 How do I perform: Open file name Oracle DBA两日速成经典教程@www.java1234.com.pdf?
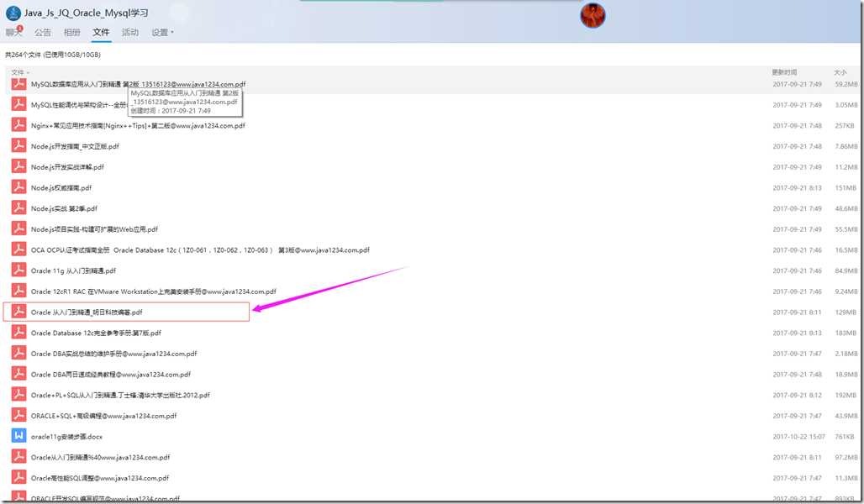pyautogui.click(x=111, y=375)
